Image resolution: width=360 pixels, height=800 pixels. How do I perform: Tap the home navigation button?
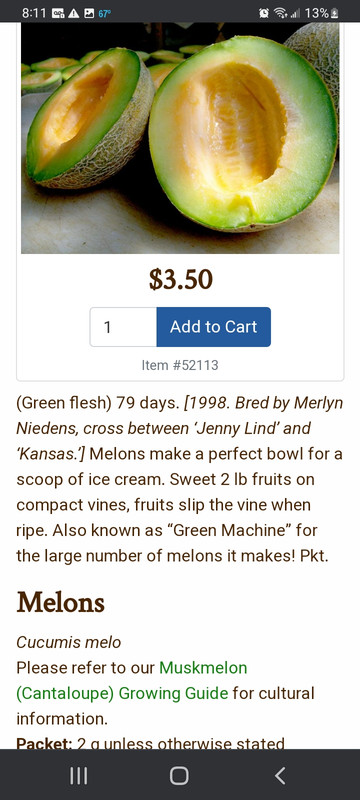point(179,776)
